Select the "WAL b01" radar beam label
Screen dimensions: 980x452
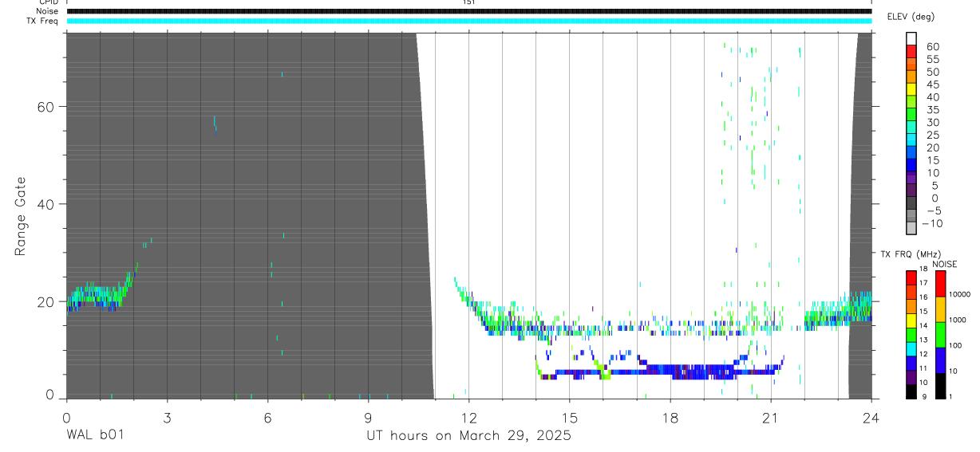95,435
